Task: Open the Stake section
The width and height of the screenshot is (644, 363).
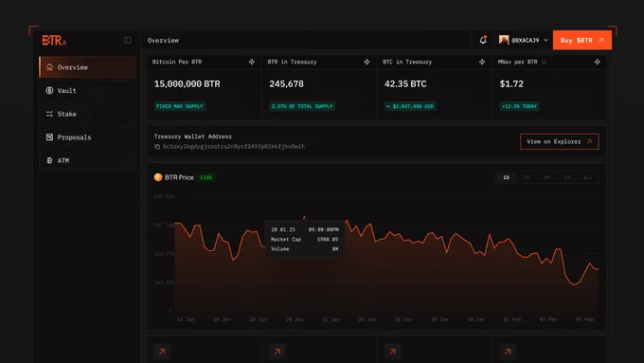Action: point(87,114)
